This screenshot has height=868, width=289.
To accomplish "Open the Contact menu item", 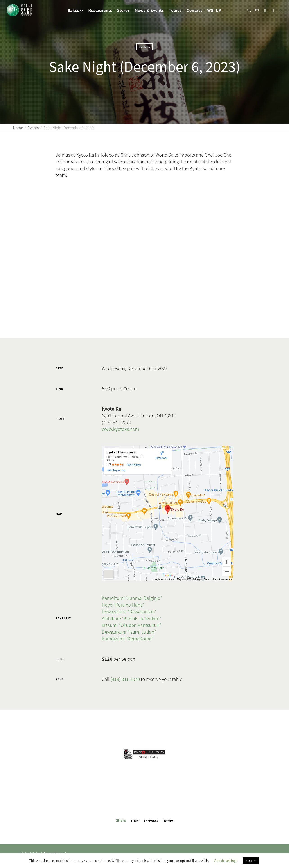I will pyautogui.click(x=194, y=10).
